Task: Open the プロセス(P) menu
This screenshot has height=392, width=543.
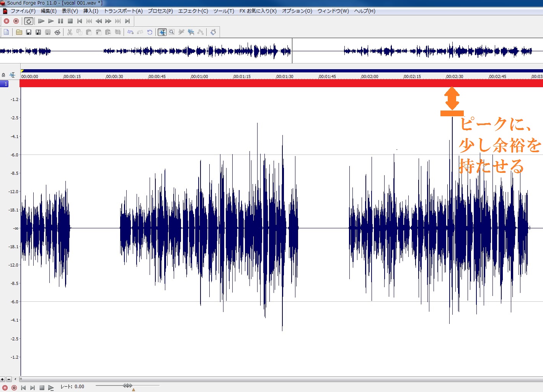Action: click(160, 11)
